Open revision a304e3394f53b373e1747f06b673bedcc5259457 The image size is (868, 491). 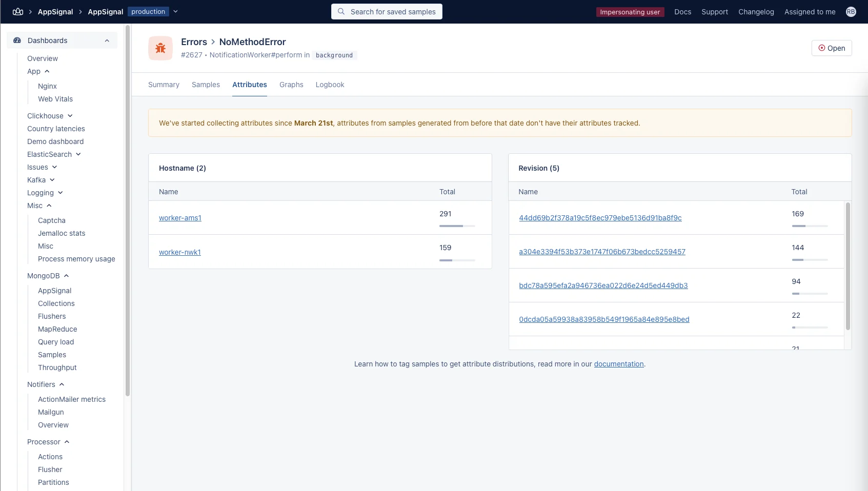tap(602, 252)
